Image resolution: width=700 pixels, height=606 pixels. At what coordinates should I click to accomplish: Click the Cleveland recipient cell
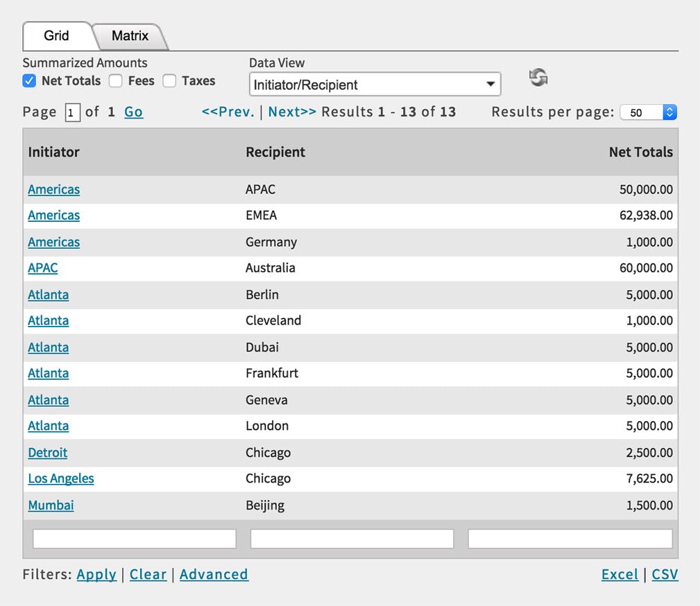(273, 321)
